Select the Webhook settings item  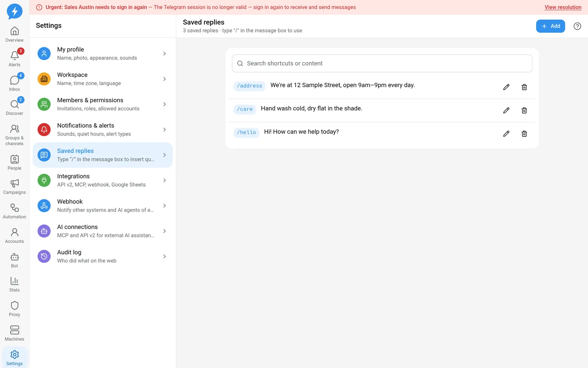103,206
